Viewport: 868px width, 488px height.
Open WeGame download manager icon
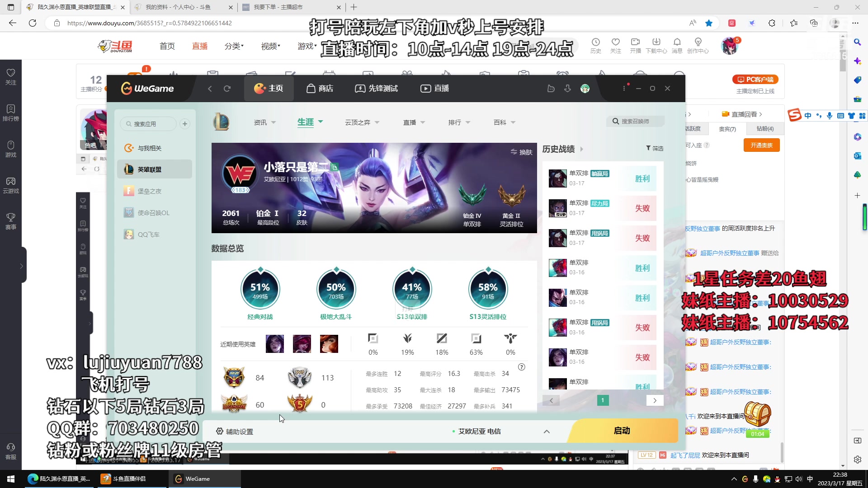point(567,89)
